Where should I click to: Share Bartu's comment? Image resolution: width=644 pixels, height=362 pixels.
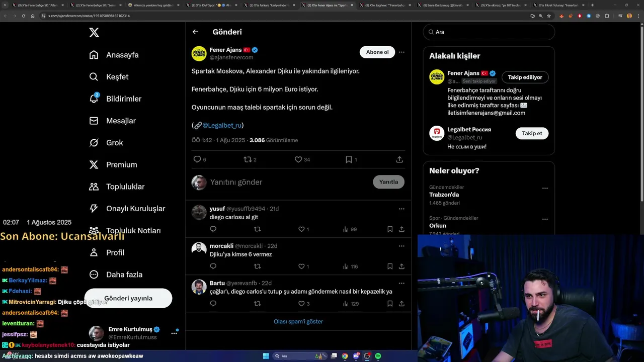[401, 304]
